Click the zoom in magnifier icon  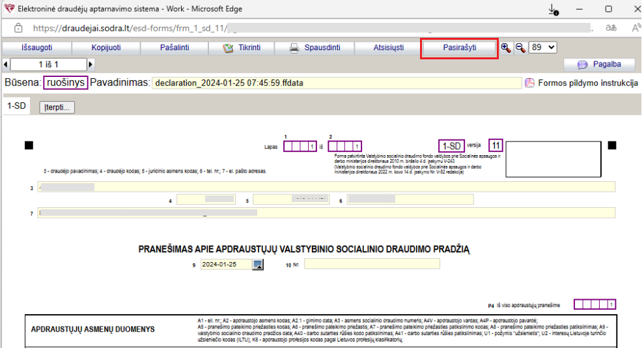click(x=506, y=48)
